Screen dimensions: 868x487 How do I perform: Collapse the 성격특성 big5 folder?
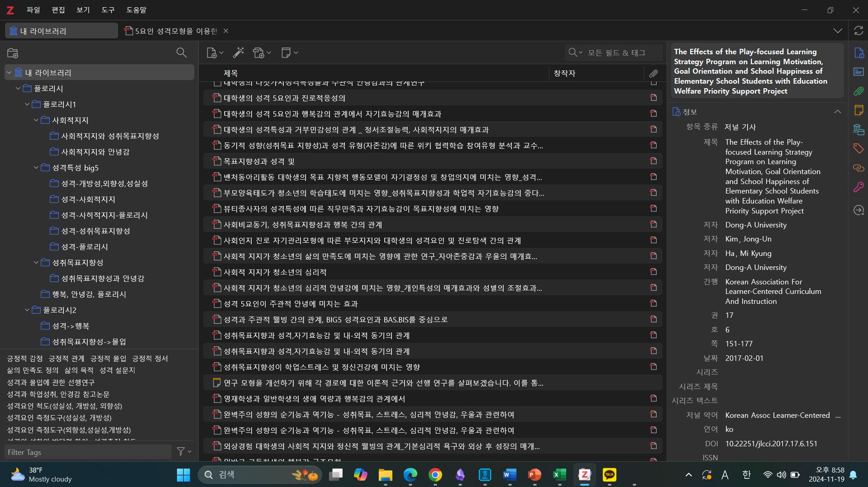[x=36, y=168]
